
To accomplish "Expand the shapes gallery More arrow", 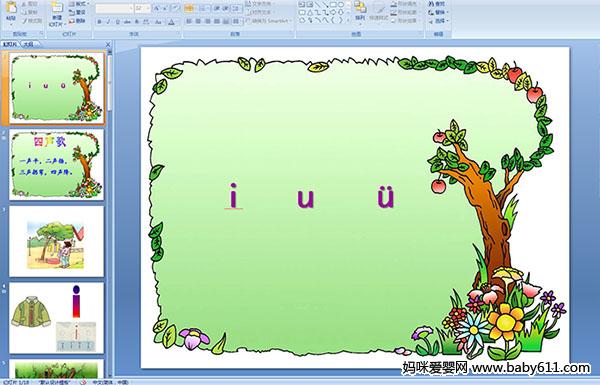I will pyautogui.click(x=349, y=20).
